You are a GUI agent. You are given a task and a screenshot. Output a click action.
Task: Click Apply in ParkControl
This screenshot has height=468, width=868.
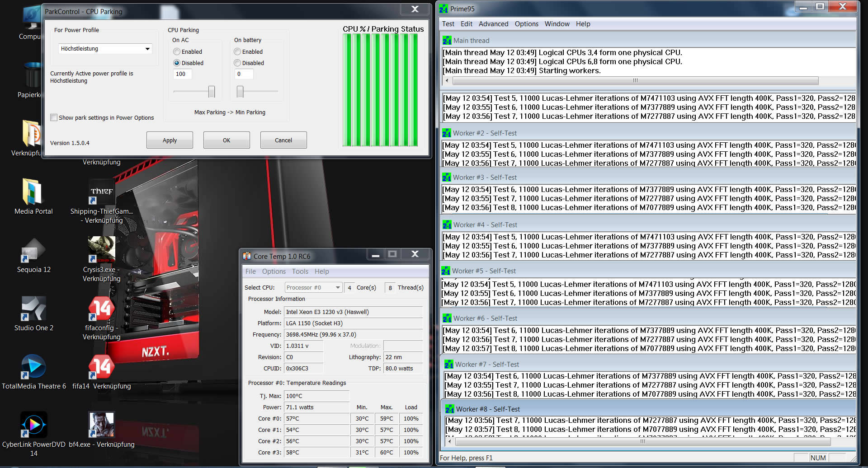click(170, 140)
